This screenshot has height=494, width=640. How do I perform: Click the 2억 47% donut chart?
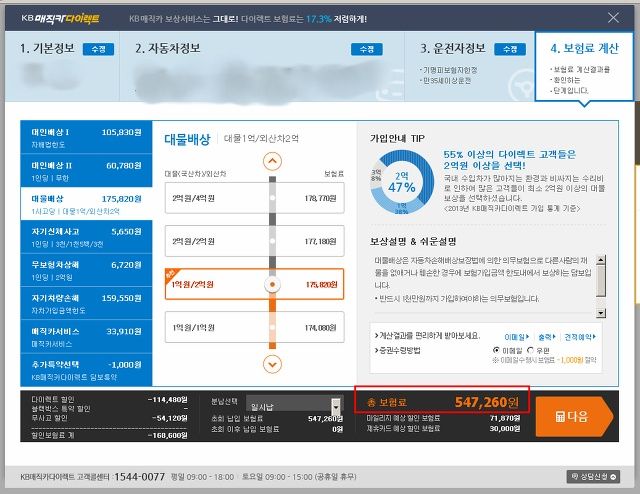[x=402, y=182]
